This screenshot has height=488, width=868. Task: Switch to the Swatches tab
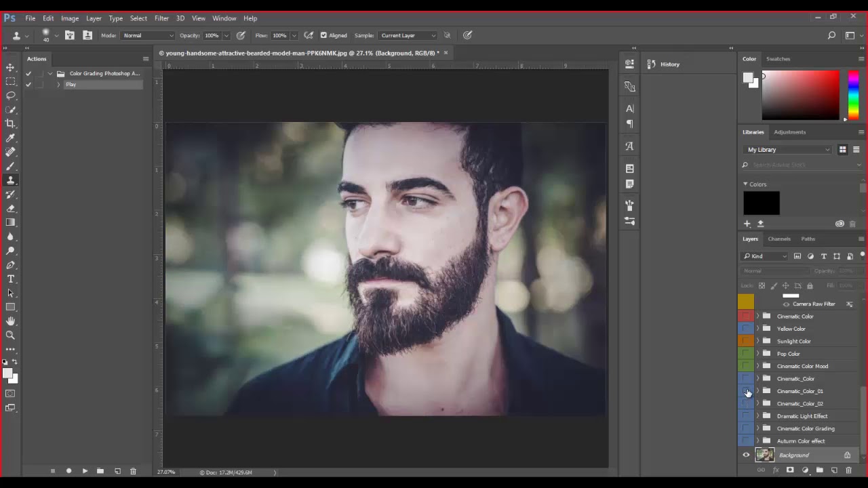tap(778, 59)
